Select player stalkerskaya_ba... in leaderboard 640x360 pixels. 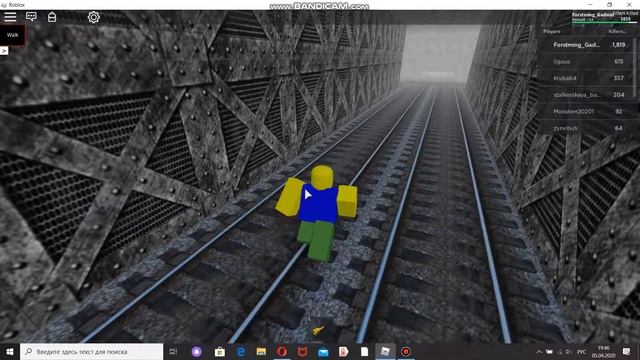(x=577, y=95)
